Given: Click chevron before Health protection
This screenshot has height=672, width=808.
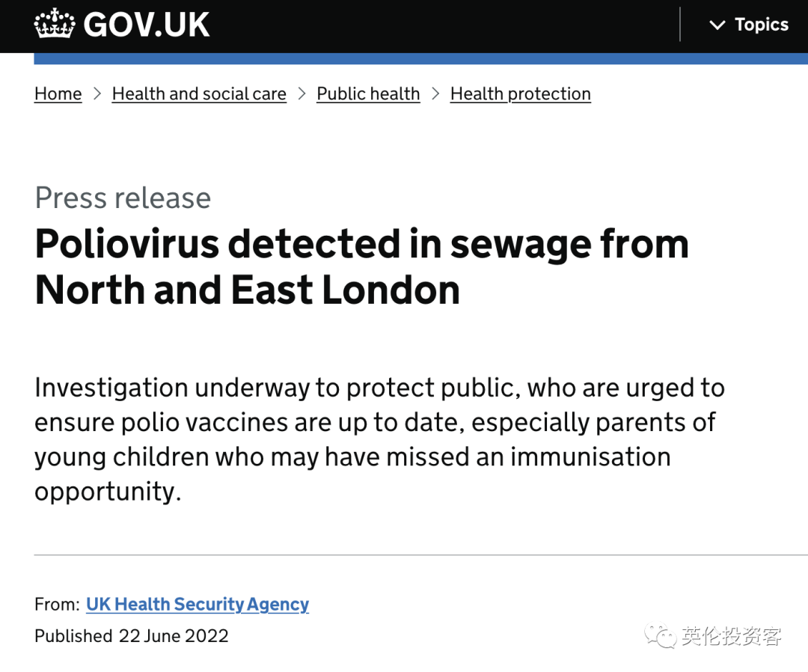Looking at the screenshot, I should 435,94.
